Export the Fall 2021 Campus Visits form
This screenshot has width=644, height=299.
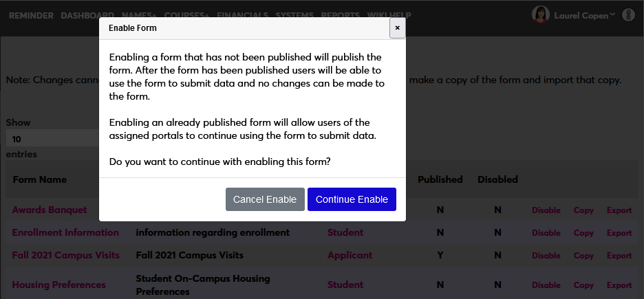[619, 255]
